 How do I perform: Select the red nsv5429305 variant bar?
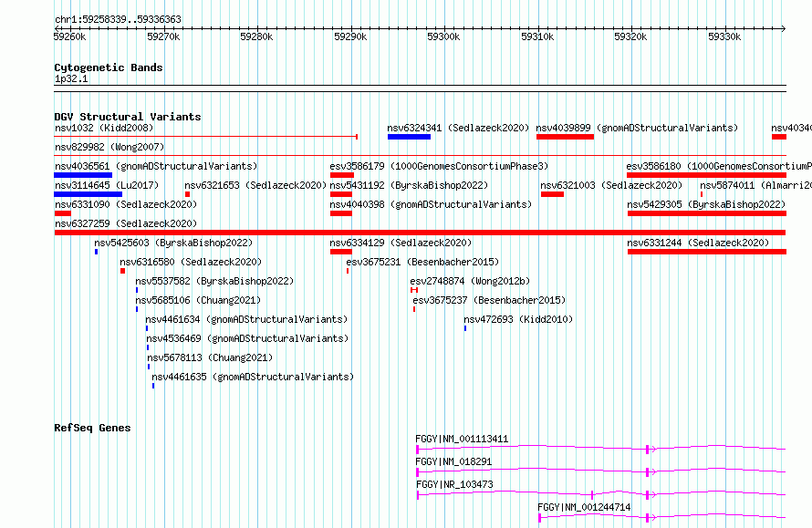[707, 213]
